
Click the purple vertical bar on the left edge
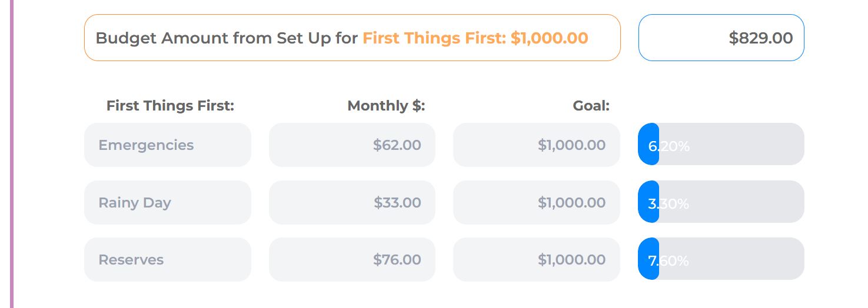coord(11,154)
